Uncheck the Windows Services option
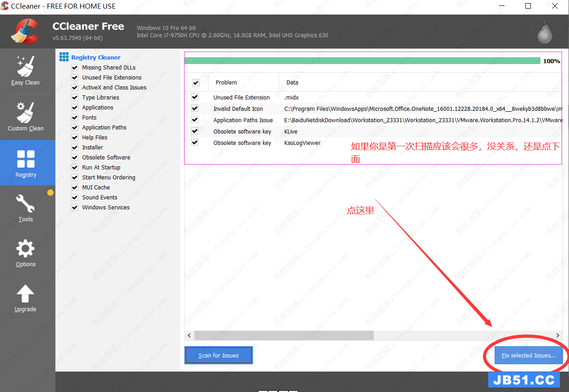The height and width of the screenshot is (392, 569). [75, 208]
